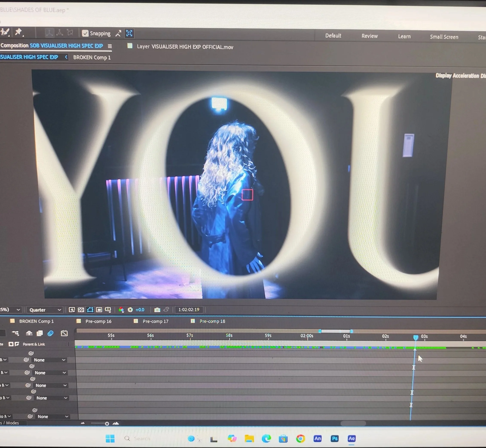Open After Effects from Windows taskbar
Image resolution: width=486 pixels, height=448 pixels.
point(352,438)
